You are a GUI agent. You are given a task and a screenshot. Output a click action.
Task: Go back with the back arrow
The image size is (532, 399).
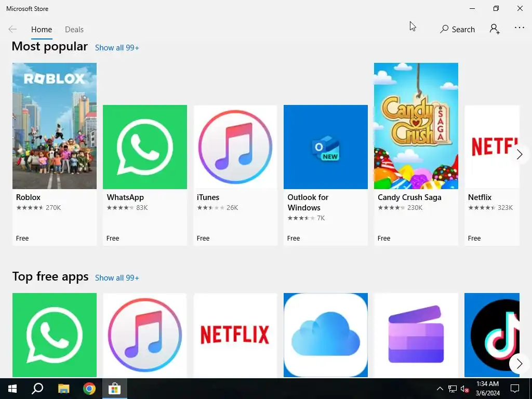click(12, 29)
